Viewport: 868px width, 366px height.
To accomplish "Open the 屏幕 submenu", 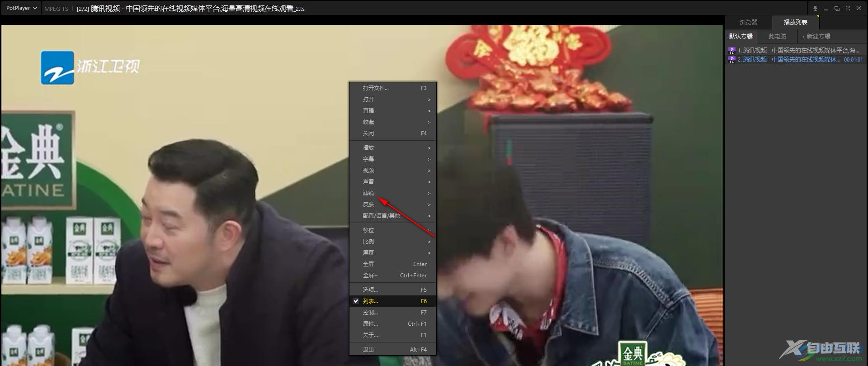I will (x=392, y=252).
